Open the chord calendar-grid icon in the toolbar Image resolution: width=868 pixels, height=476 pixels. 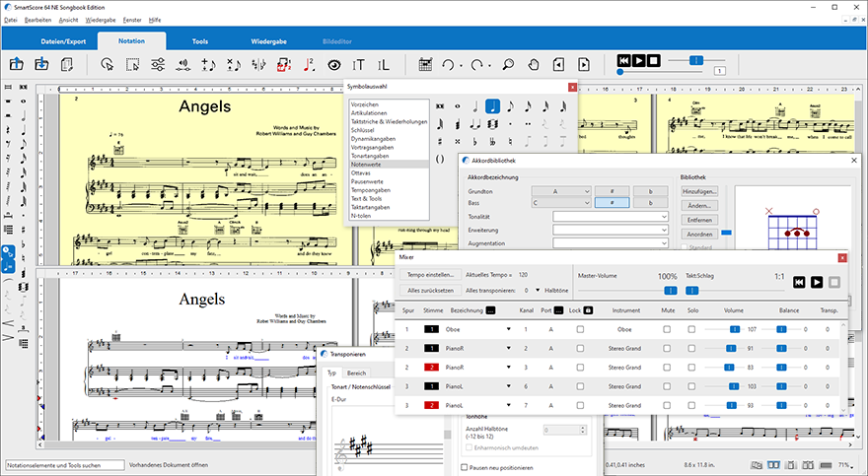tap(425, 65)
